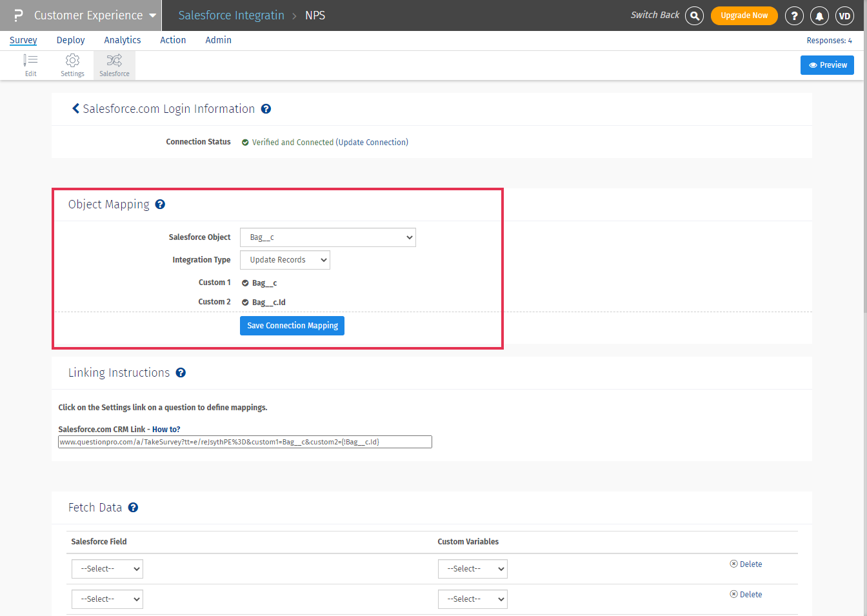867x616 pixels.
Task: Open the VD user avatar menu
Action: 845,15
